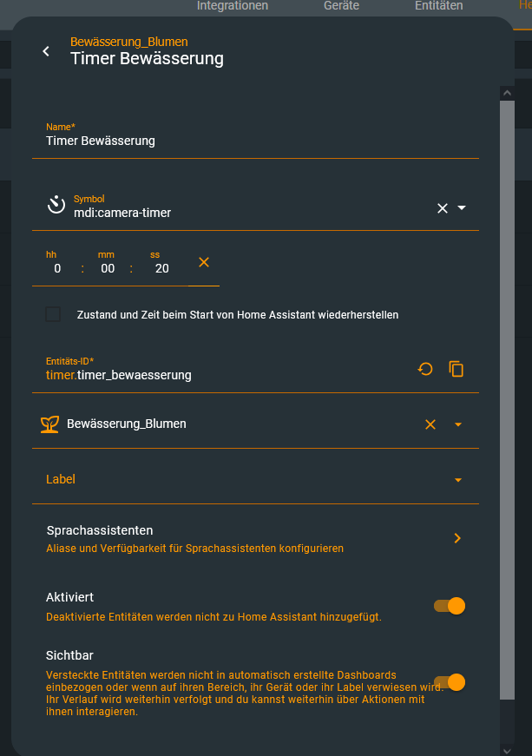This screenshot has height=756, width=532.
Task: Copy the entity ID to clipboard
Action: coord(456,369)
